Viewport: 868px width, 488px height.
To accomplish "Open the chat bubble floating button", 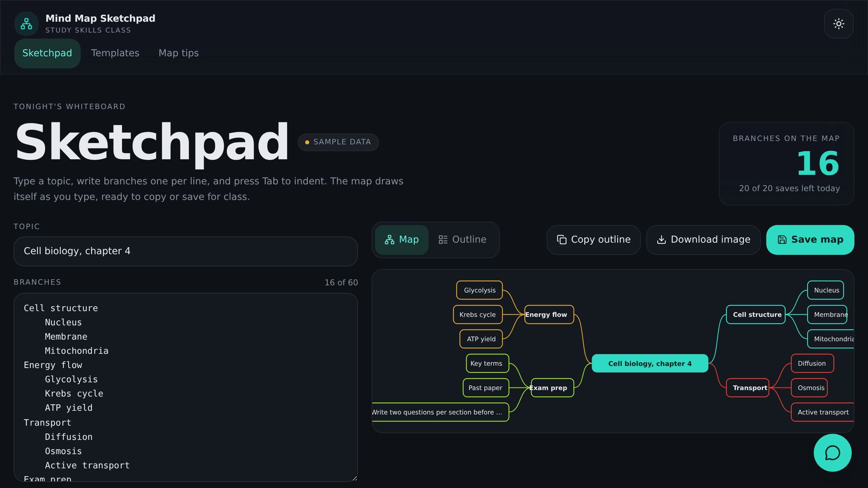I will coord(832,453).
